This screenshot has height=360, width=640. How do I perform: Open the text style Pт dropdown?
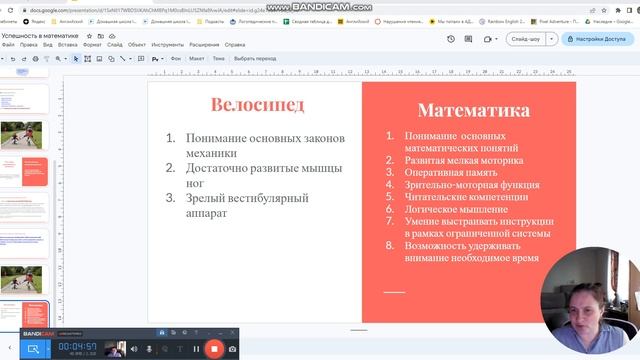(157, 59)
